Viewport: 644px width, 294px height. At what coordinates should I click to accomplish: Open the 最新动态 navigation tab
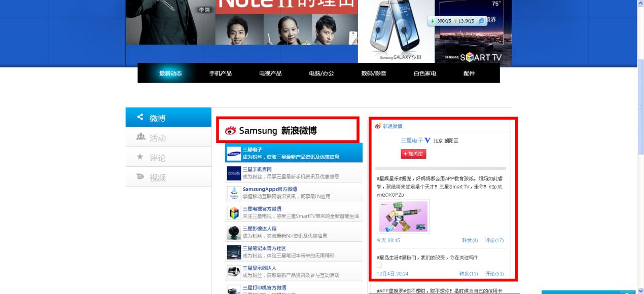[170, 73]
